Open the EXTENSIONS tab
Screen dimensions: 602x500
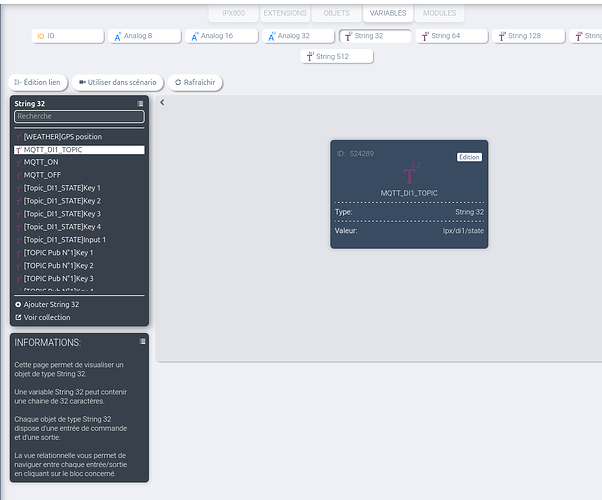click(285, 13)
